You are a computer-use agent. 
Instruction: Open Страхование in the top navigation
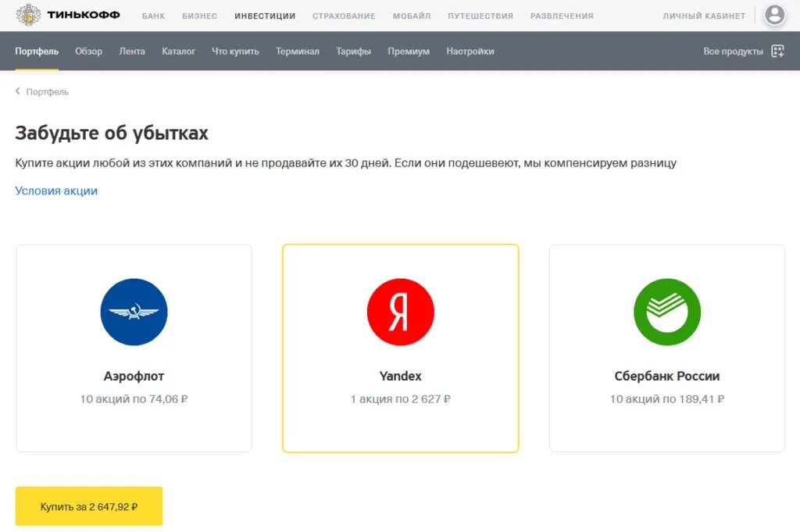click(x=344, y=16)
